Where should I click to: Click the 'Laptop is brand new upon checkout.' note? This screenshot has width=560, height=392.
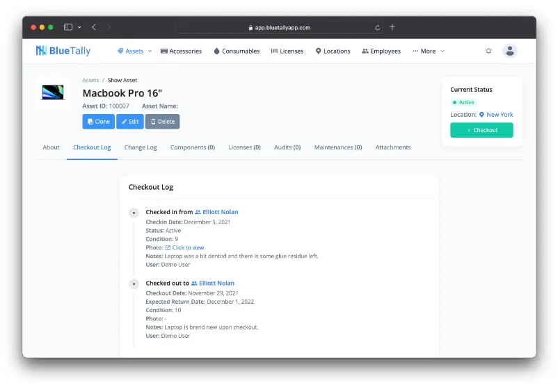[211, 327]
